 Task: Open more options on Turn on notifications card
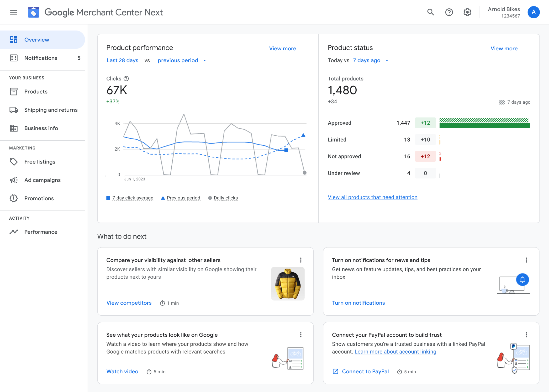[526, 260]
